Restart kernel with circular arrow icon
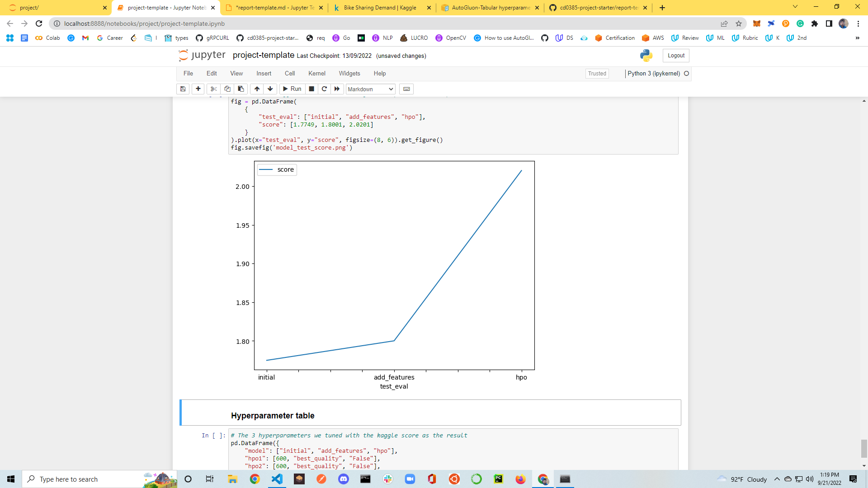The image size is (868, 488). [x=324, y=89]
